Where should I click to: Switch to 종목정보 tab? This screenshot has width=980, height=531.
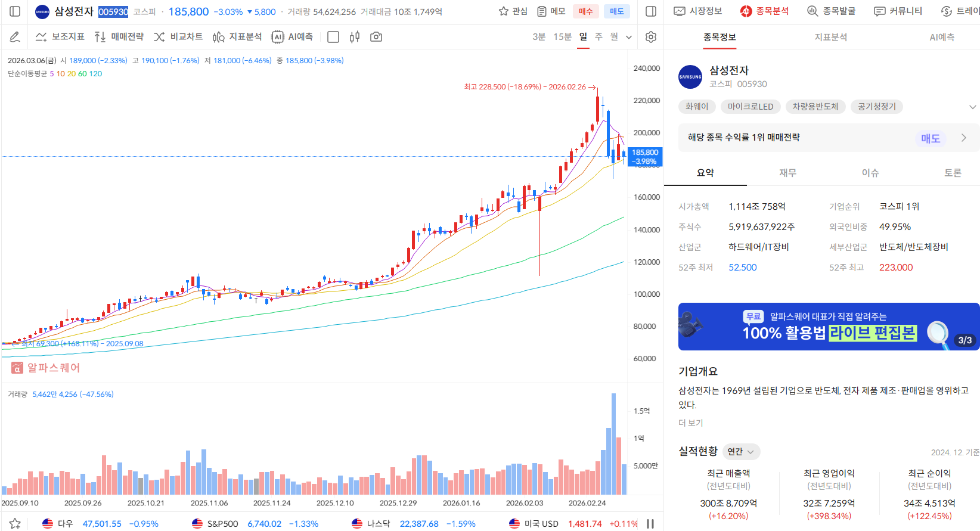(x=720, y=37)
